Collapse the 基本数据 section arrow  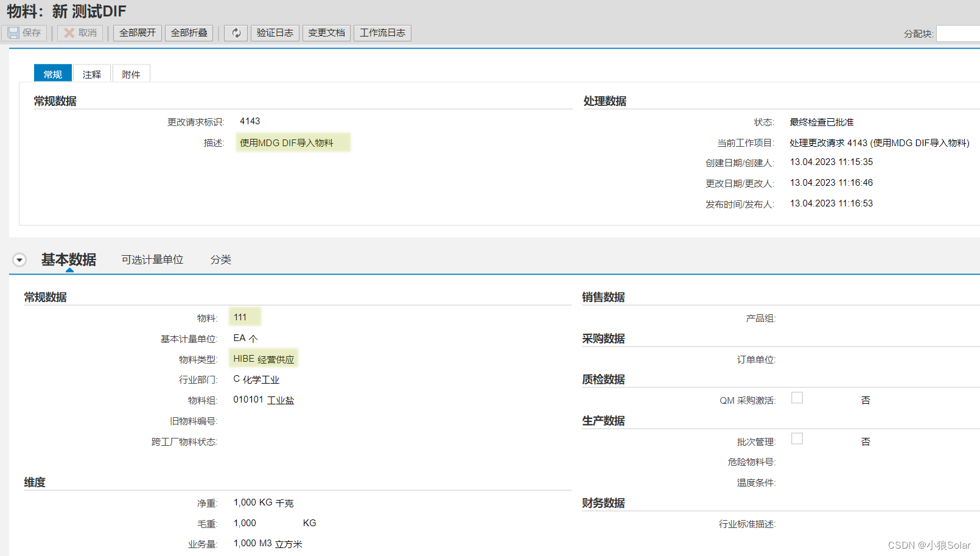pos(19,260)
